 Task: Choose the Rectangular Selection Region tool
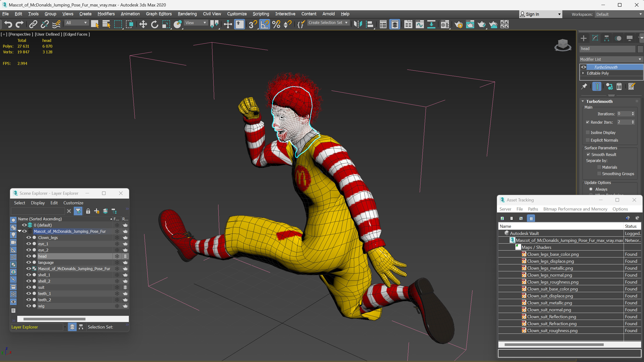click(118, 24)
